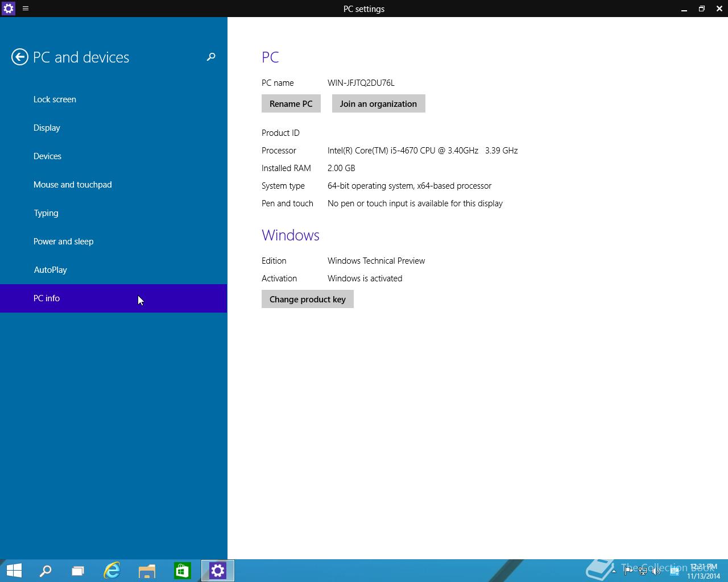This screenshot has width=728, height=582.
Task: Click the Change product key button
Action: (x=308, y=299)
